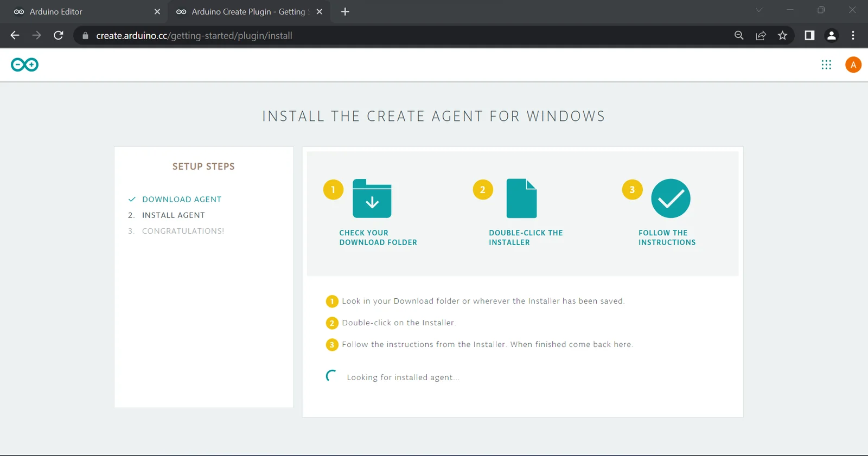This screenshot has width=868, height=456.
Task: Toggle the browser side panel
Action: pyautogui.click(x=809, y=35)
